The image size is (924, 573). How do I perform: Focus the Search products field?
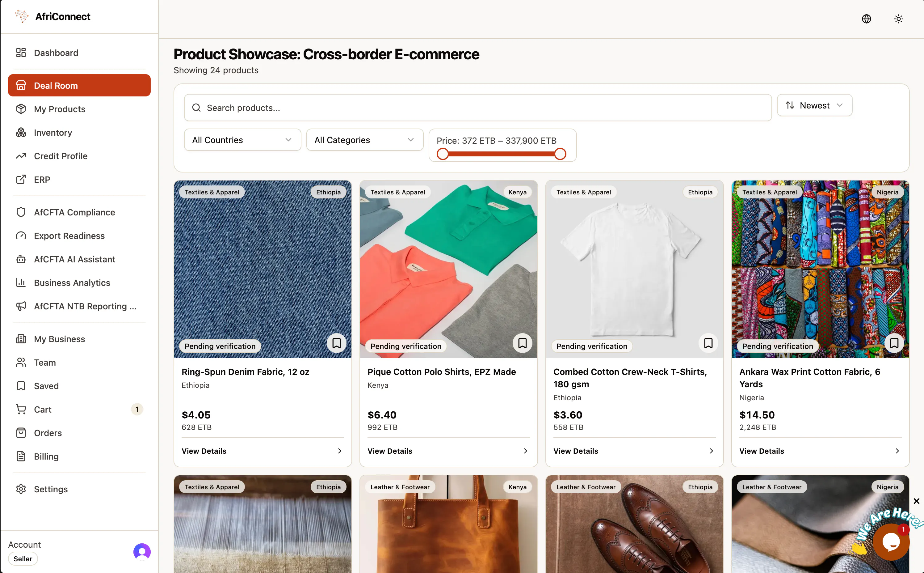click(477, 108)
